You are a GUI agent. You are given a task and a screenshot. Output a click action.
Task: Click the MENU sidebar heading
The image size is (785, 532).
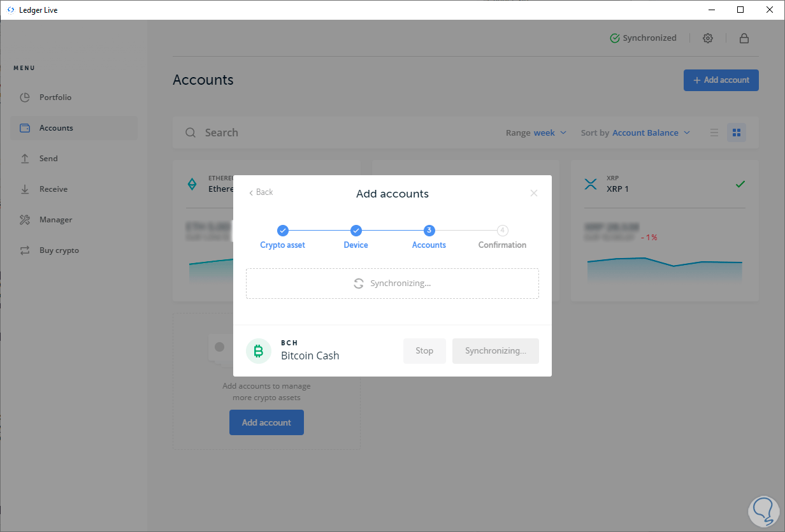[x=24, y=68]
